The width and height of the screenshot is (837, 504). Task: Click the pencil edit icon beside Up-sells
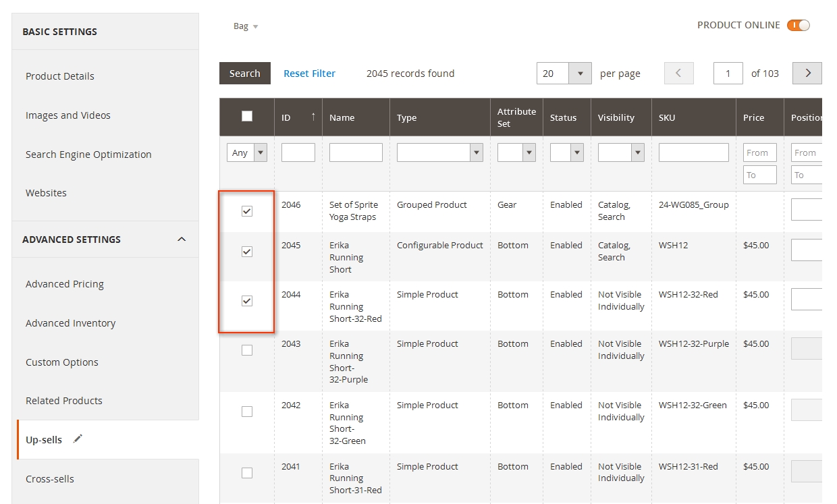tap(77, 439)
